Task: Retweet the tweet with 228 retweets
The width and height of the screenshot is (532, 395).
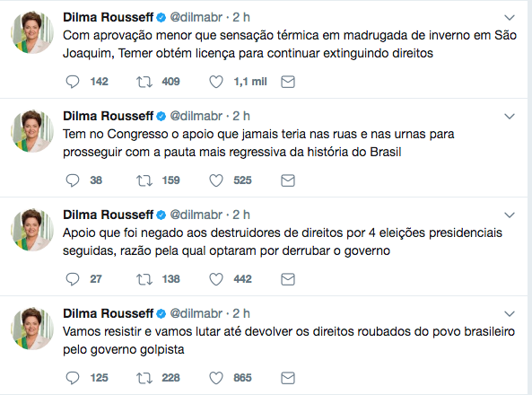Action: [144, 378]
